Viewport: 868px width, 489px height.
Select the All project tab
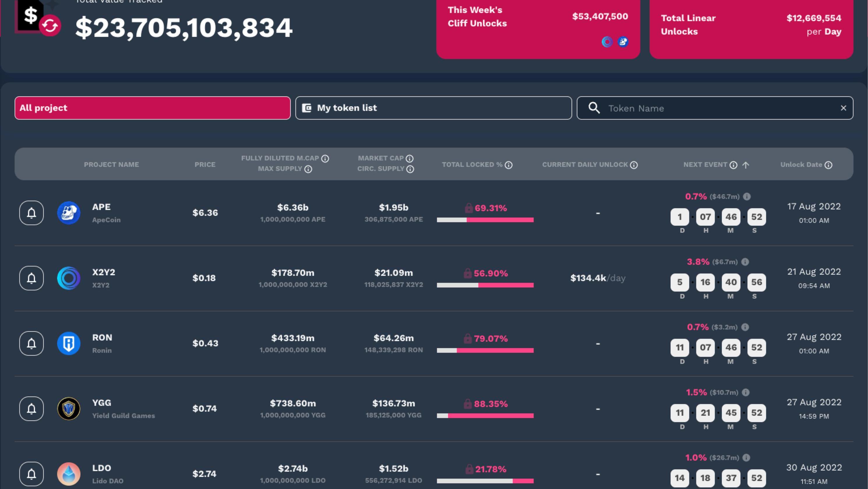coord(152,108)
